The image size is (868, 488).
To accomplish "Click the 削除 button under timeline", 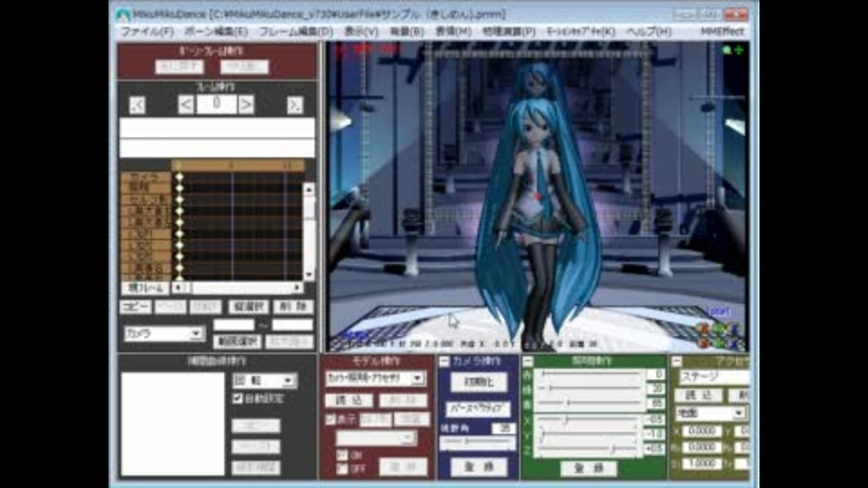I will [x=293, y=306].
